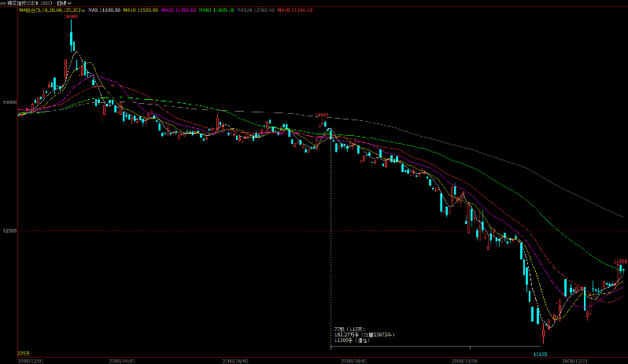Click the 182.27万手 volume statistics line
Viewport: 628px width, 364px height.
coord(364,335)
